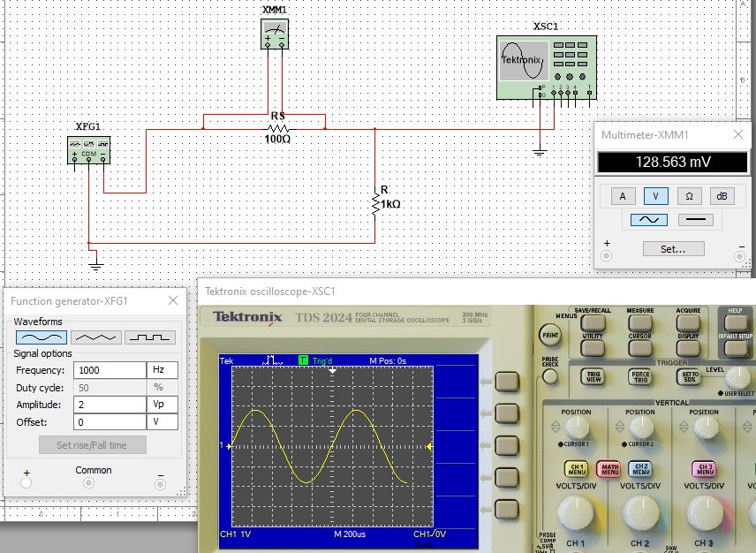Click Set... on the multimeter panel
Screen dimensions: 756x553
tap(674, 248)
